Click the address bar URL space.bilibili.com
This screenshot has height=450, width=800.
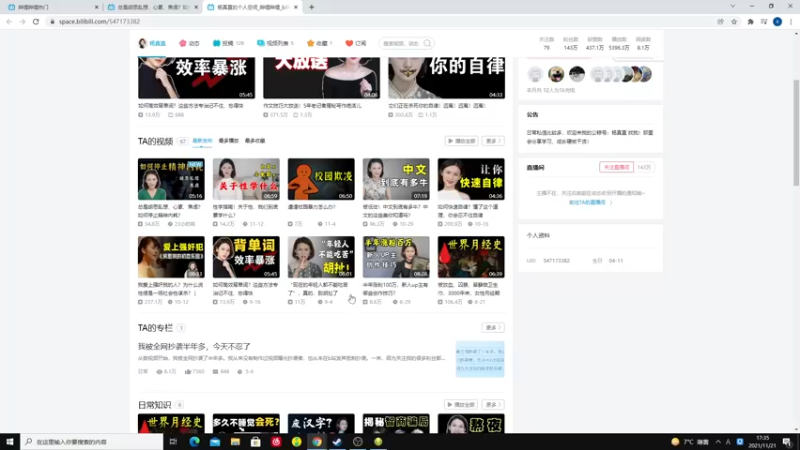(99, 21)
